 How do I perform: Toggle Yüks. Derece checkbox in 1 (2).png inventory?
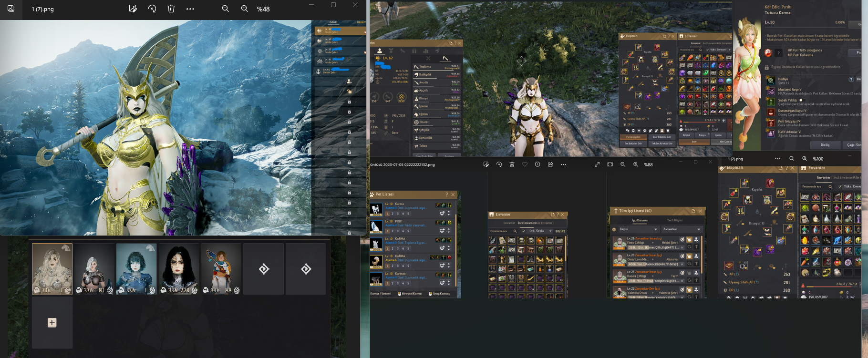[840, 186]
